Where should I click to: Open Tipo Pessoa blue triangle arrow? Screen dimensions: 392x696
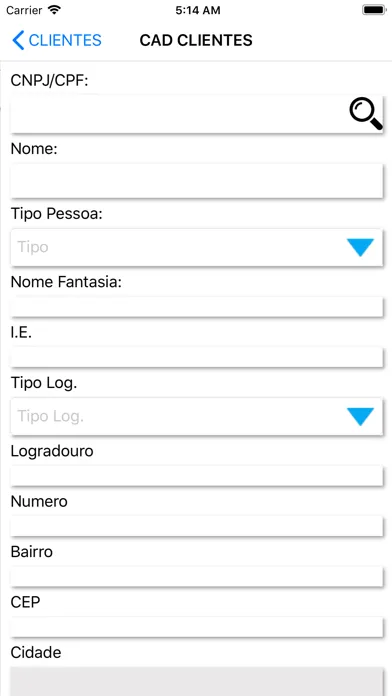[360, 247]
